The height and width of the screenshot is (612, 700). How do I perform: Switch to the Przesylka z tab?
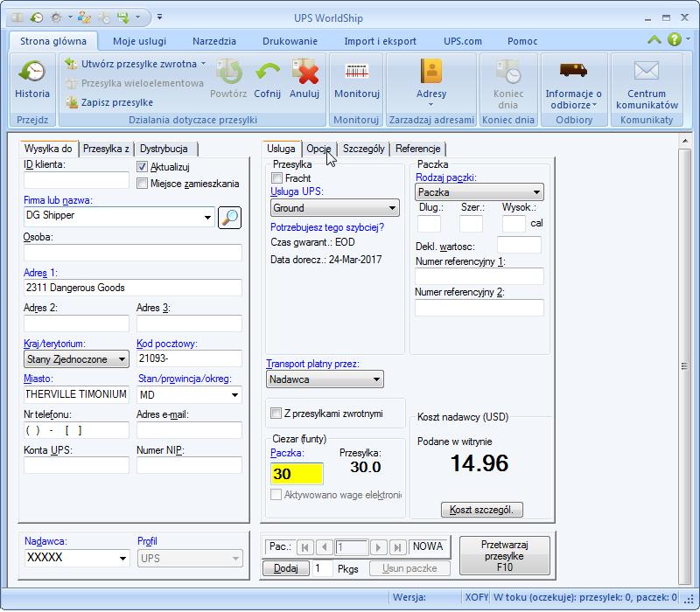(x=106, y=149)
